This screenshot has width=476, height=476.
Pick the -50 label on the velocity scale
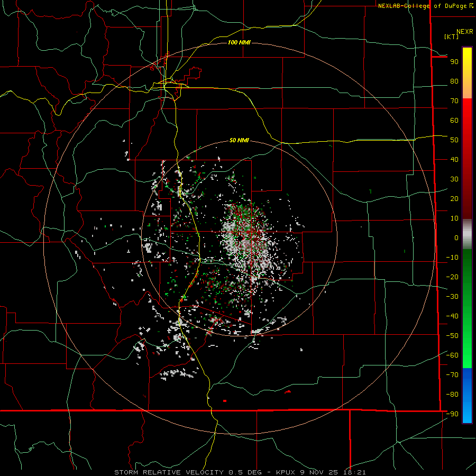tap(452, 336)
